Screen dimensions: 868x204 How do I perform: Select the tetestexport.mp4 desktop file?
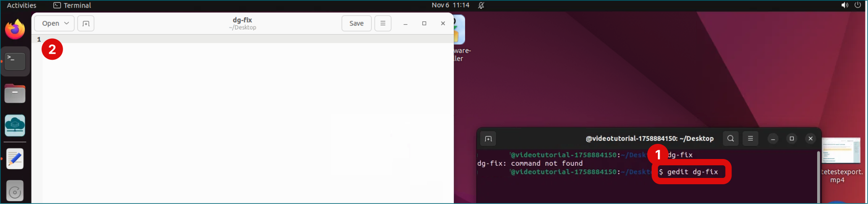click(x=842, y=160)
